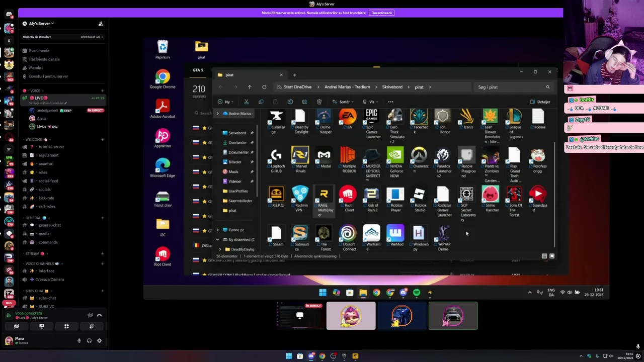This screenshot has width=644, height=362.
Task: Select the RAGE Multiplayer shortcut
Action: [x=324, y=202]
